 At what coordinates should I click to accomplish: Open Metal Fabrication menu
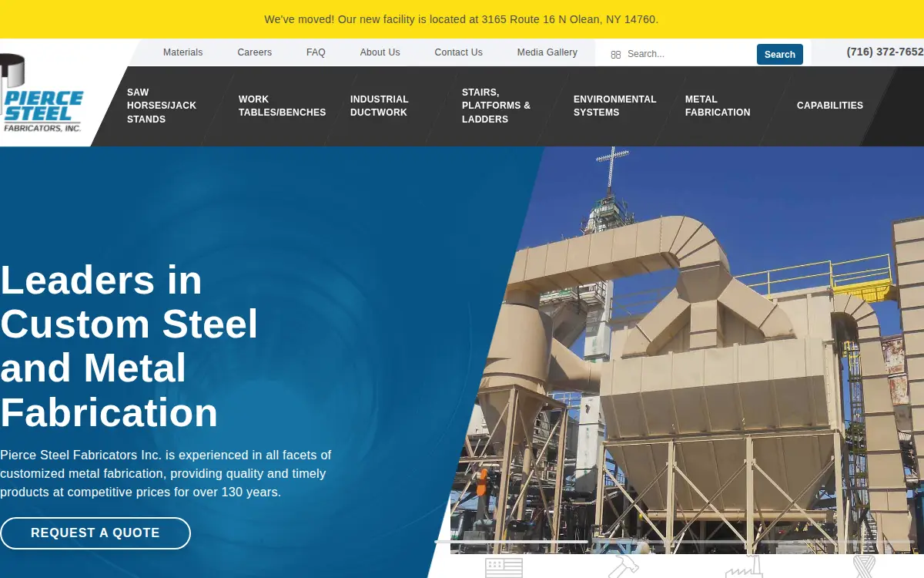pos(718,106)
